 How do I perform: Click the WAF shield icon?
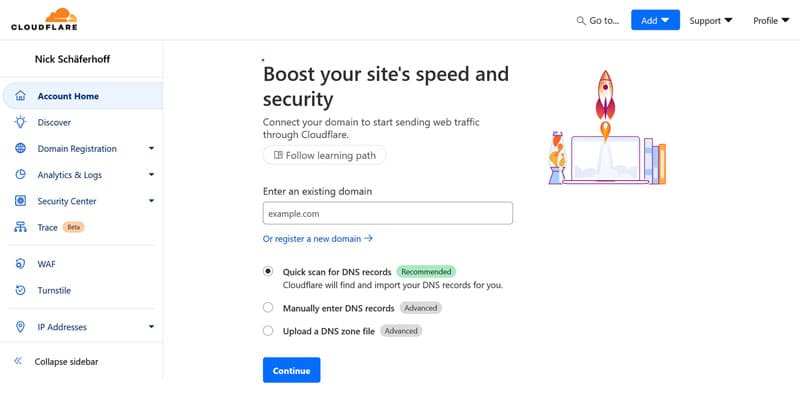coord(20,264)
